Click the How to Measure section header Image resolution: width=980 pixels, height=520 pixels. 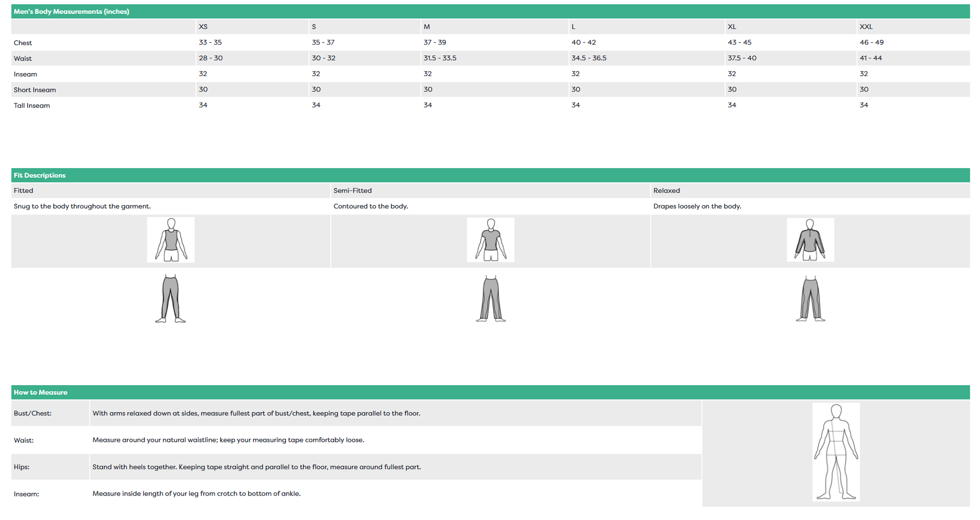tap(41, 392)
